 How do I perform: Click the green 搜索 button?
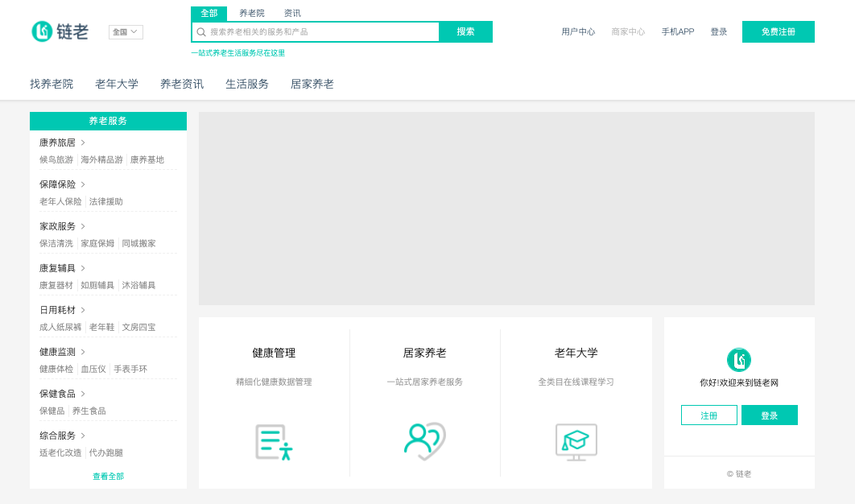465,31
